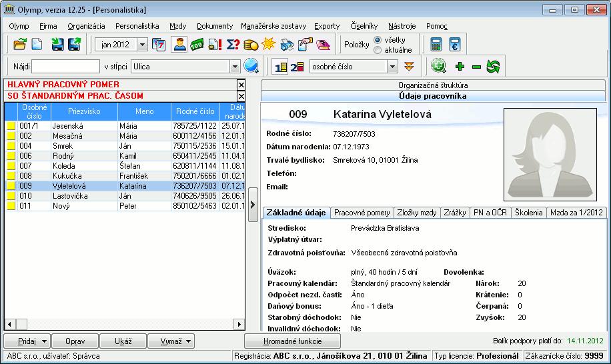Open the Vymaž button dropdown arrow
The image size is (611, 364).
[x=188, y=341]
